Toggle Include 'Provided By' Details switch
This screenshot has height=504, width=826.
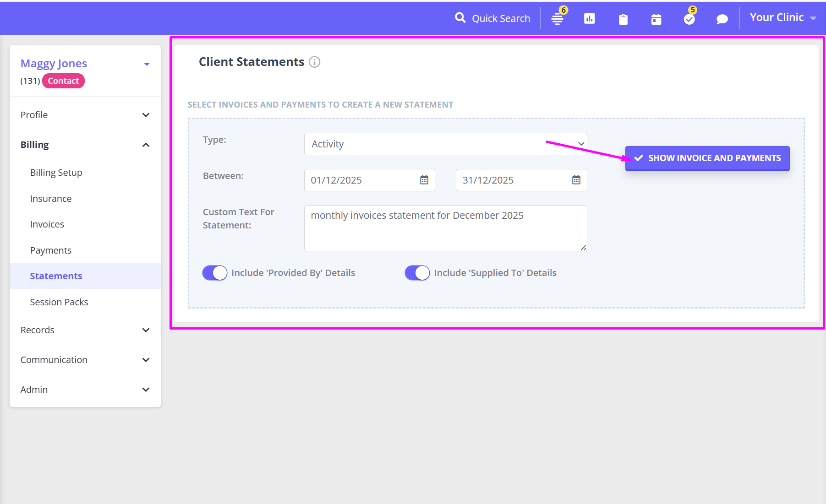215,273
